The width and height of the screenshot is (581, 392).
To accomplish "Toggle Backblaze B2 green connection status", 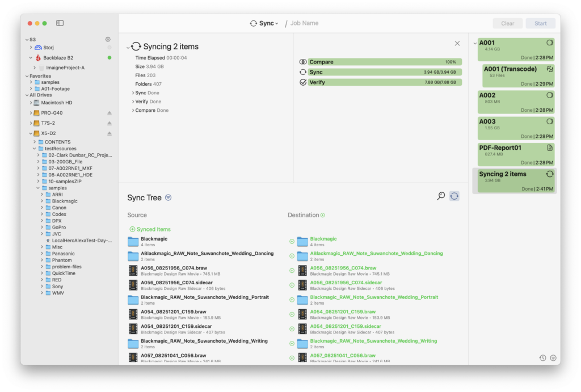I will [x=110, y=57].
